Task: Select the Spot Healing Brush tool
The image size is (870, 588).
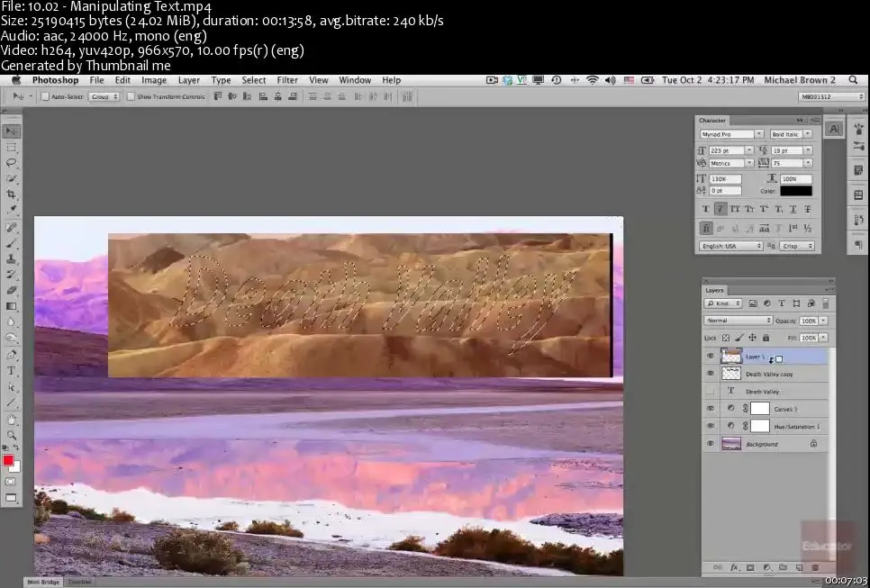Action: point(11,228)
